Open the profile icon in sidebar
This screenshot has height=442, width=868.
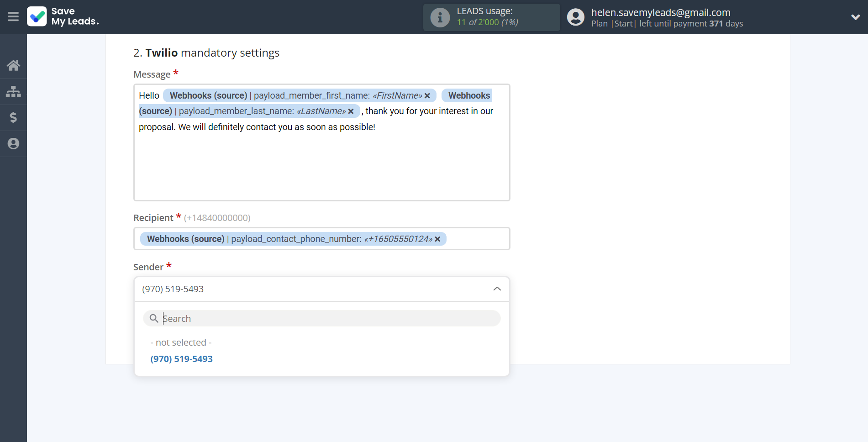click(13, 143)
